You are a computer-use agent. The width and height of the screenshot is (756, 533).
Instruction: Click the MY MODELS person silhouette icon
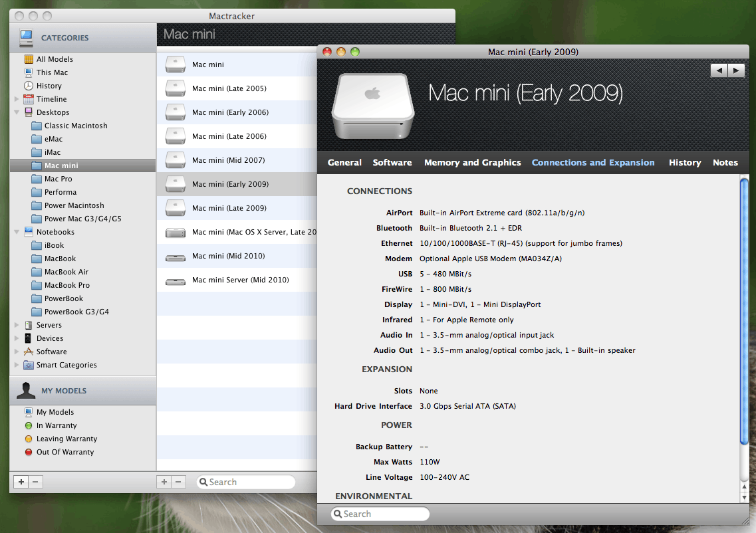pyautogui.click(x=26, y=390)
